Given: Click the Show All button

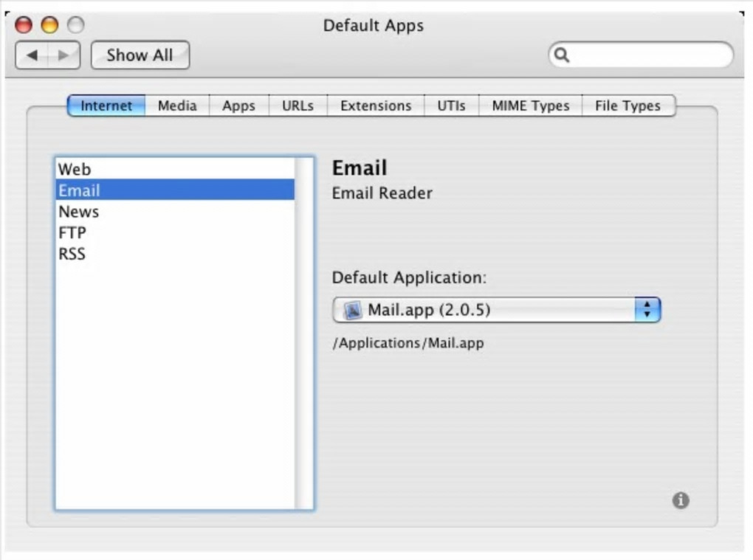Looking at the screenshot, I should point(140,55).
